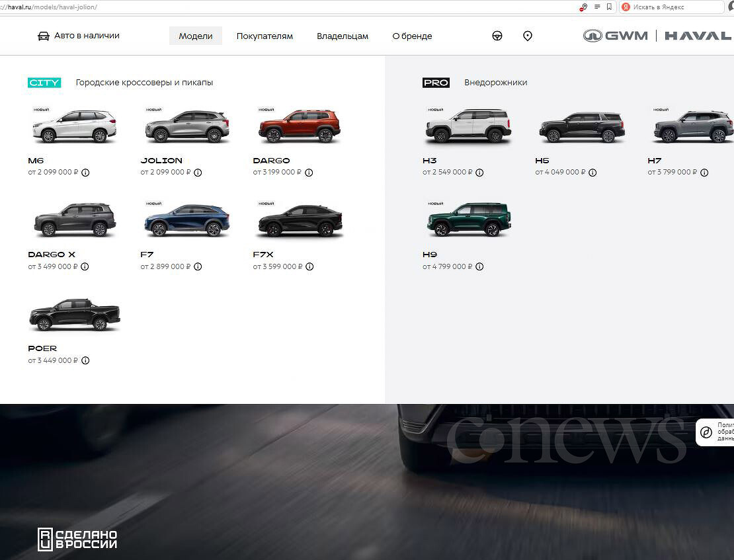Click the Yandex search icon

626,7
